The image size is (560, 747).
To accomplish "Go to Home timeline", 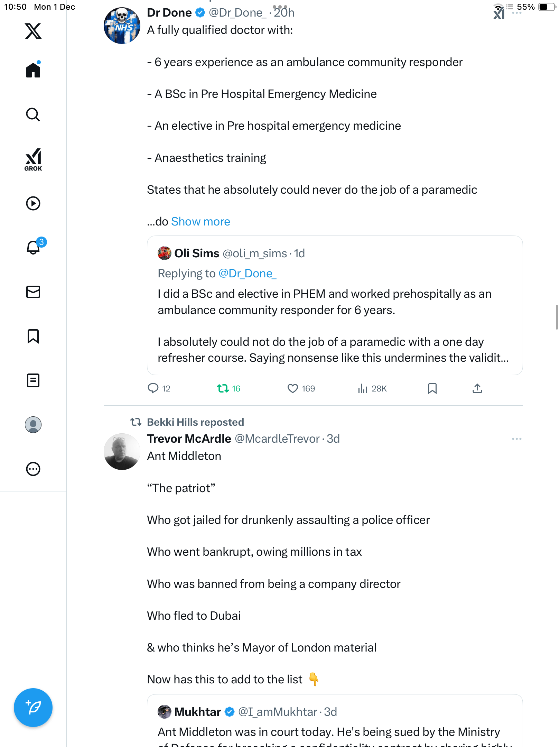I will pyautogui.click(x=33, y=70).
